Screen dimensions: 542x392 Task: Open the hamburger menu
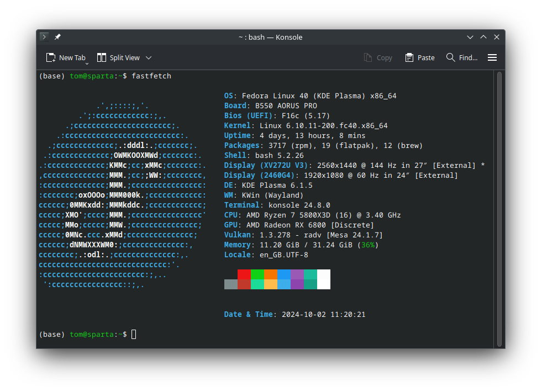tap(492, 57)
